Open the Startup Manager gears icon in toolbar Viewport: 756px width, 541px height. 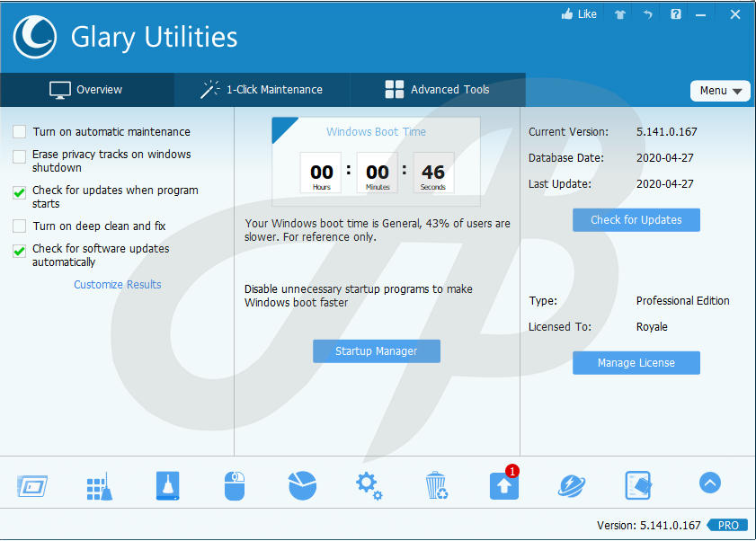[369, 485]
